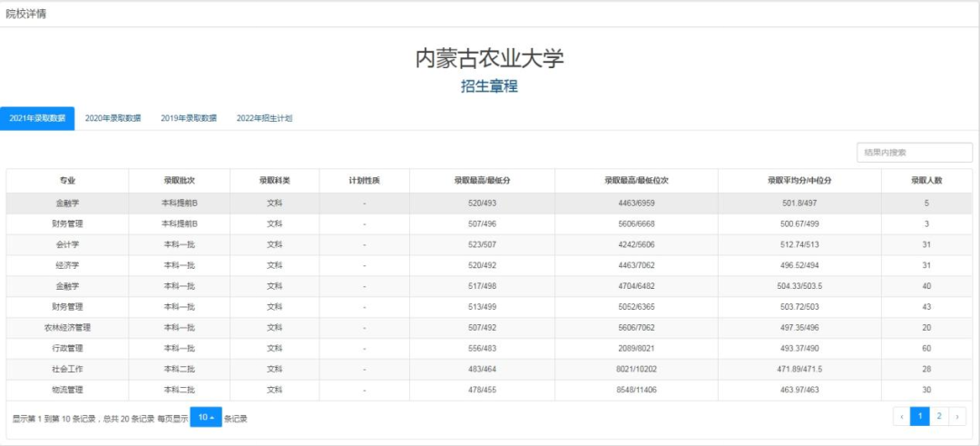Switch to the 2019年录取数据 tab

[x=189, y=118]
